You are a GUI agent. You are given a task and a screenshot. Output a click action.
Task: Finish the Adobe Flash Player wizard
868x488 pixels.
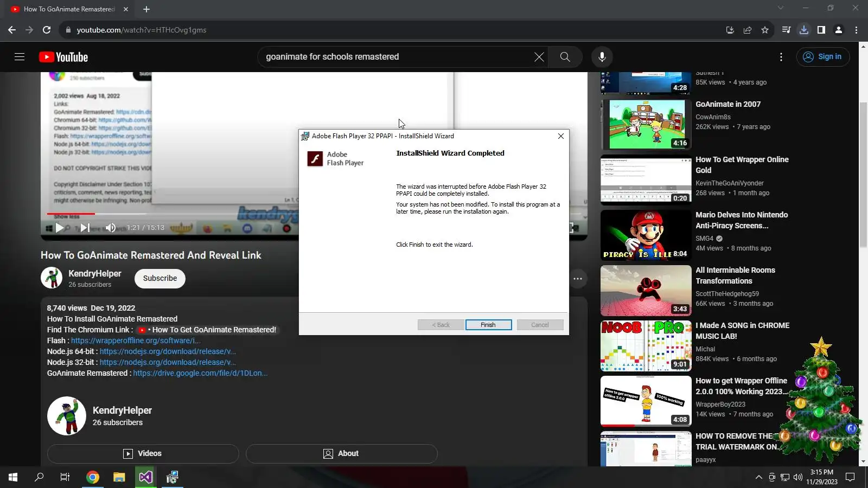click(488, 325)
